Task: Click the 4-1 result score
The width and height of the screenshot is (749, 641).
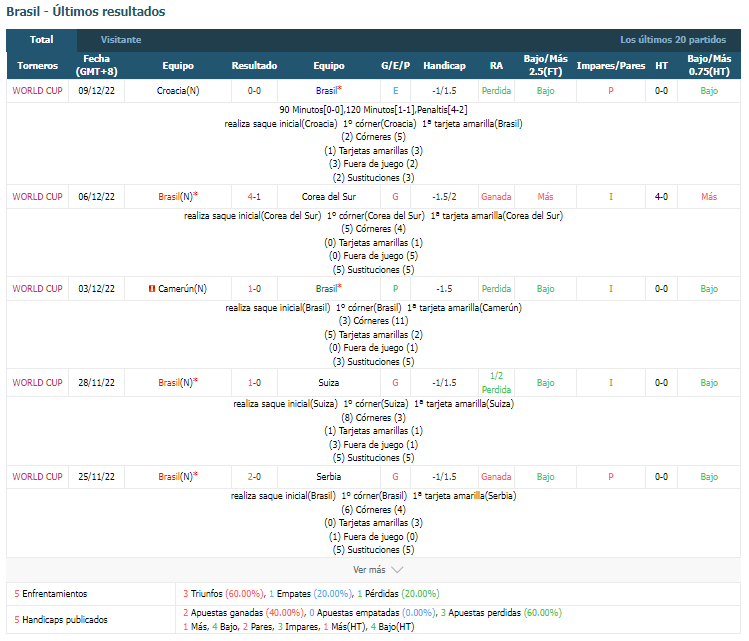Action: click(254, 197)
